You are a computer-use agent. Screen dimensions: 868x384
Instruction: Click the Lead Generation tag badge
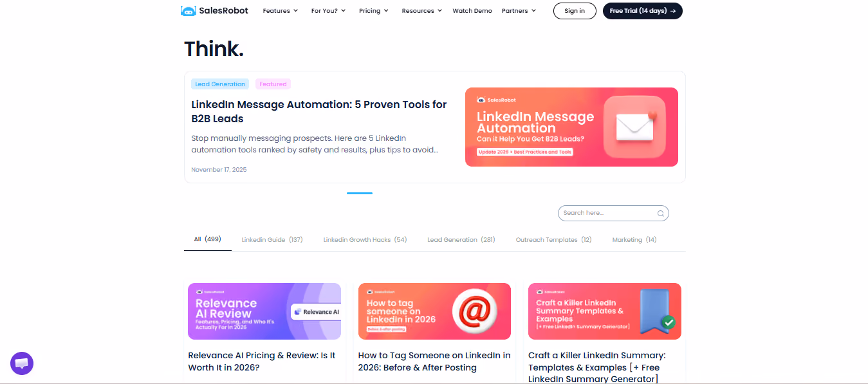[x=220, y=84]
